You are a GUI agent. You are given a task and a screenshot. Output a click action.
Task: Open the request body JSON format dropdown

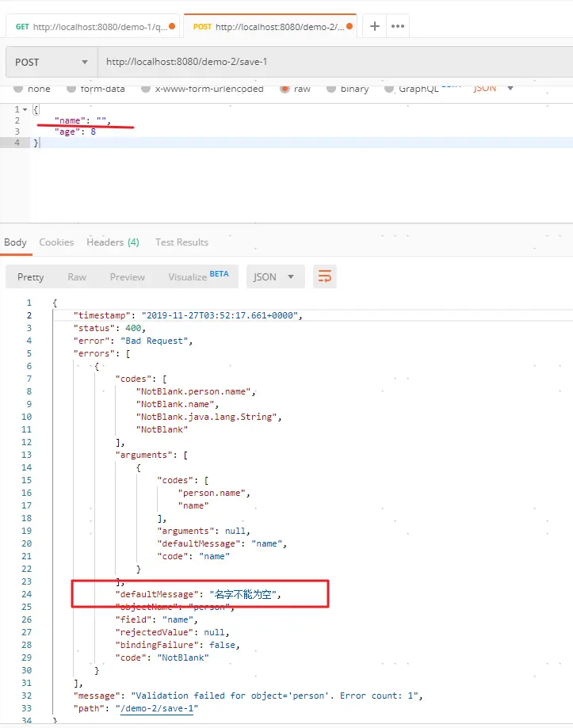click(493, 88)
